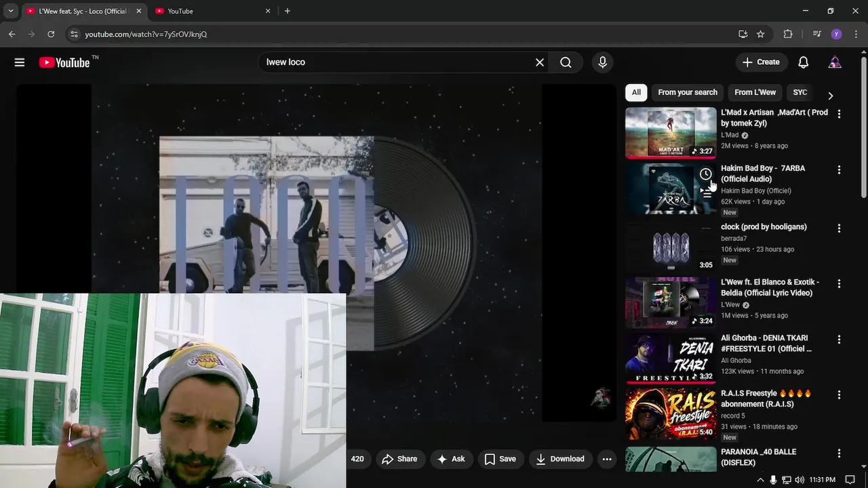Open the media controls music icon
The width and height of the screenshot is (868, 488).
coord(816,34)
